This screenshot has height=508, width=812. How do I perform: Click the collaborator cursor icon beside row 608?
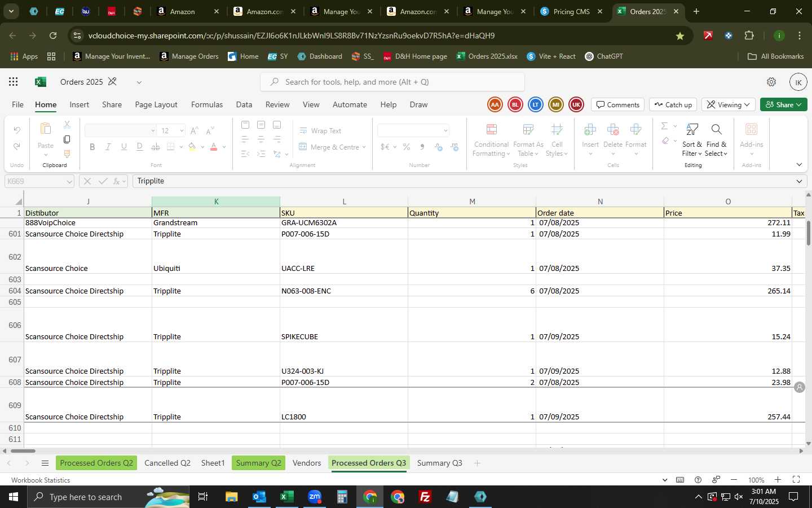tap(799, 387)
